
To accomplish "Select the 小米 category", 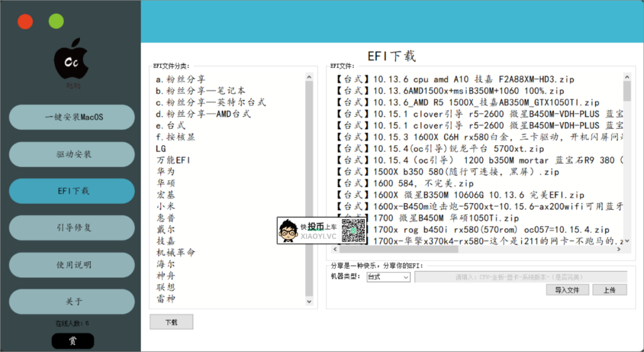I will click(x=166, y=206).
